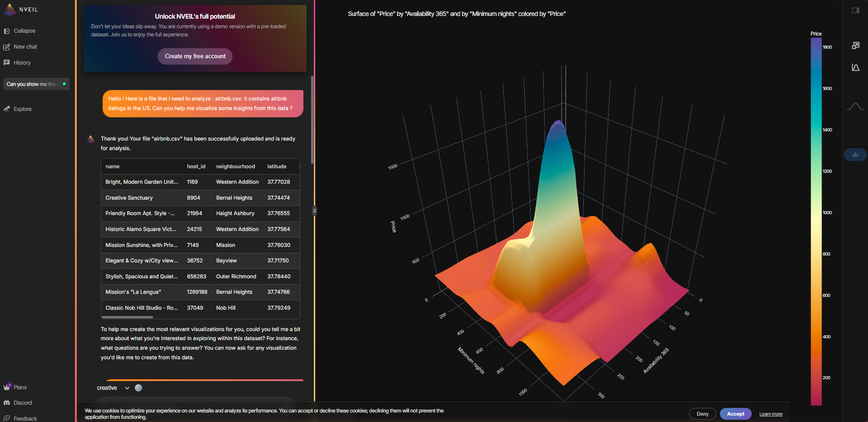Click host_id value 656263
Viewport: 868px width, 422px height.
click(197, 276)
